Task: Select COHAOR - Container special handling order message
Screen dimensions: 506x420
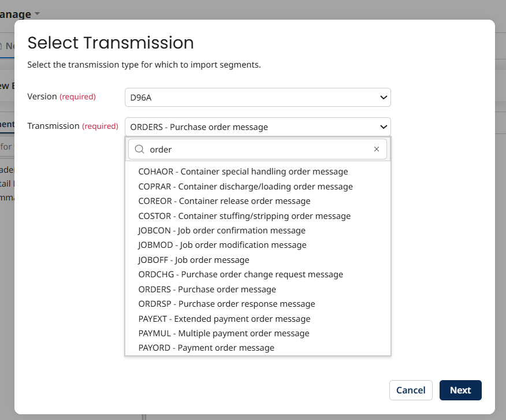Action: tap(243, 172)
